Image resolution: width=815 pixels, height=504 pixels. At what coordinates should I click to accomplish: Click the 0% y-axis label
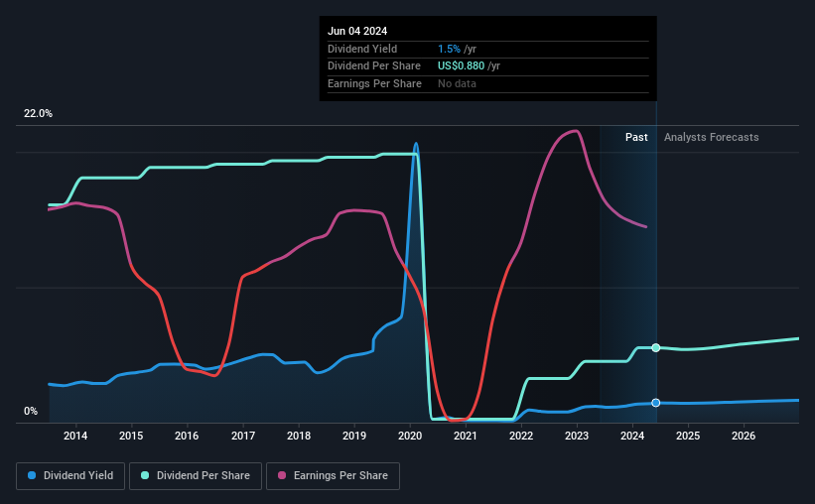click(x=31, y=411)
